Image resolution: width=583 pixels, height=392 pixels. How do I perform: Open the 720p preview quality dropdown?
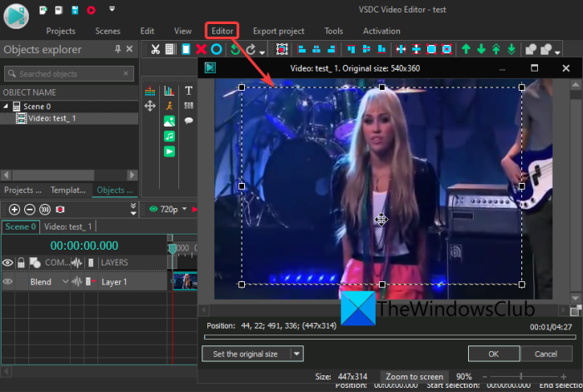coord(185,210)
